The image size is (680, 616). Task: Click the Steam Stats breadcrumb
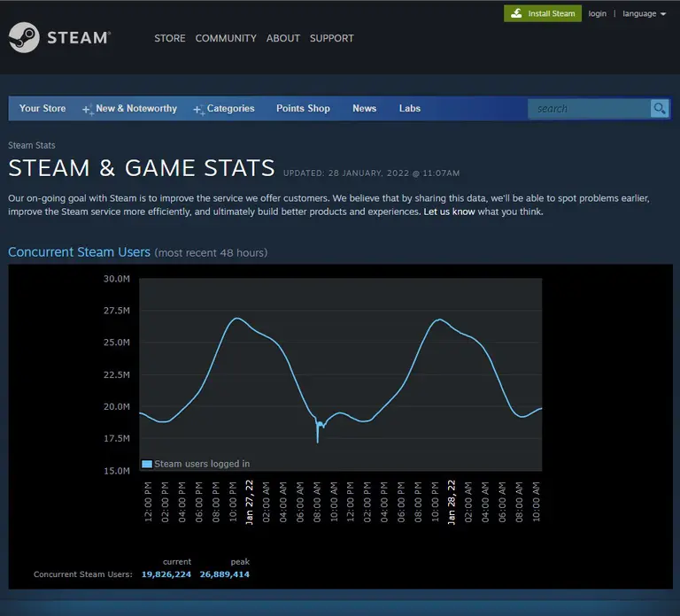32,145
